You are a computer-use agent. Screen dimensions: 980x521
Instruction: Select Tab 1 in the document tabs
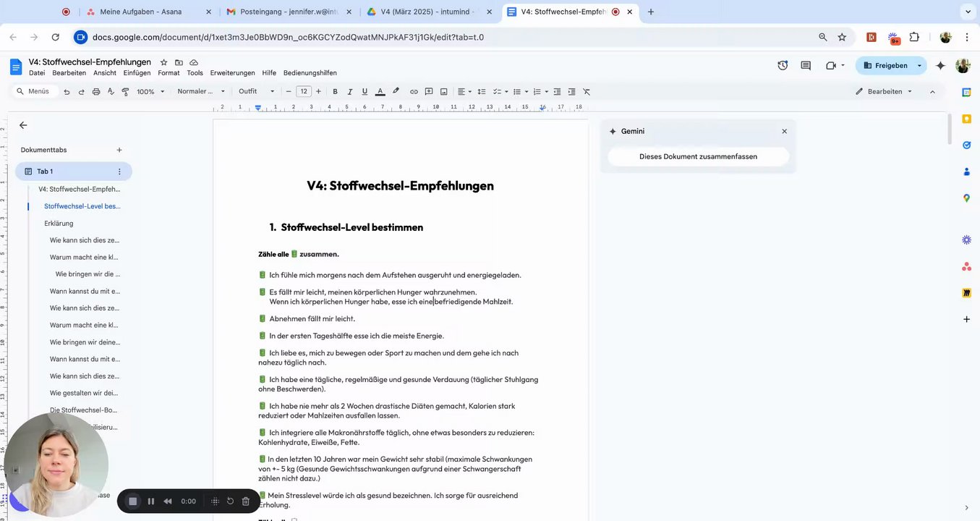[x=73, y=171]
